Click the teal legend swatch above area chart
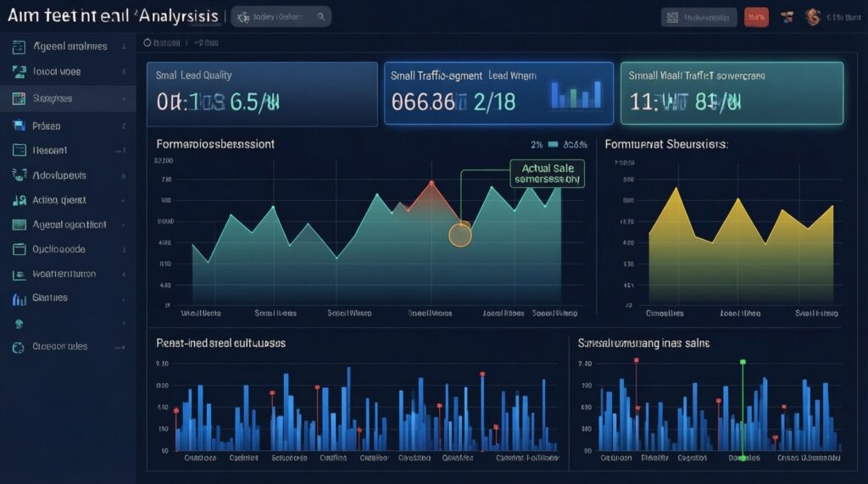The image size is (868, 484). [553, 145]
